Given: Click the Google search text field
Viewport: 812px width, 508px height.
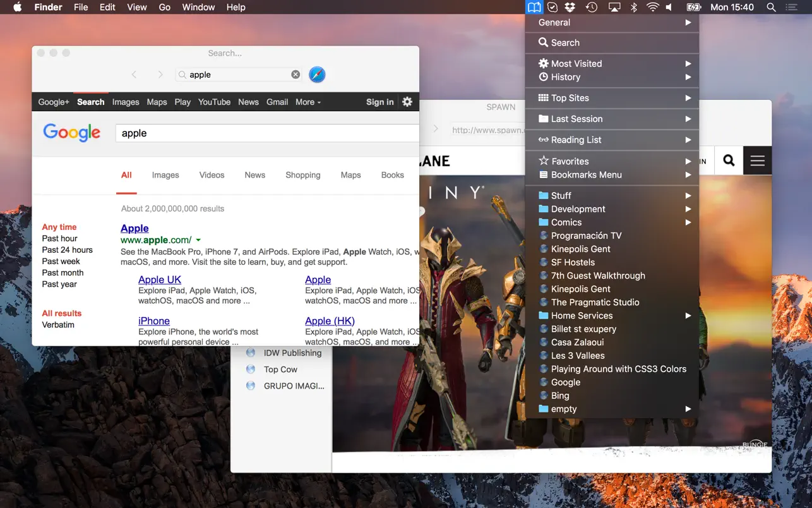Looking at the screenshot, I should pyautogui.click(x=265, y=133).
